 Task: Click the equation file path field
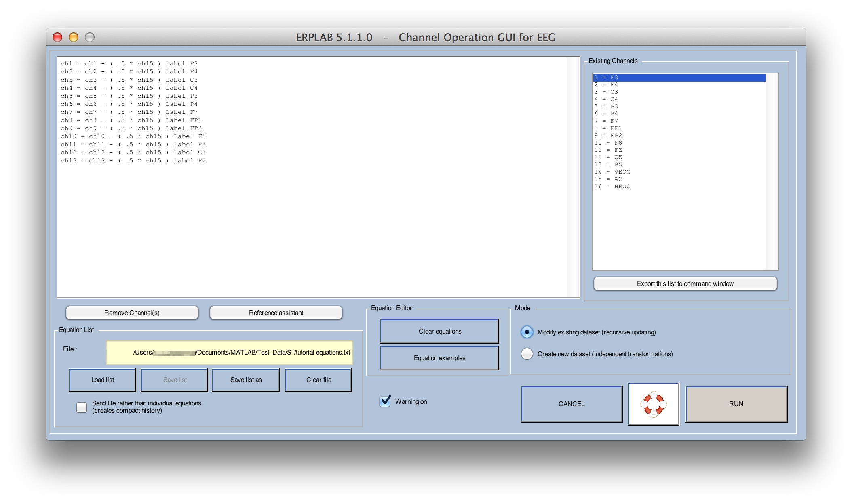click(230, 353)
